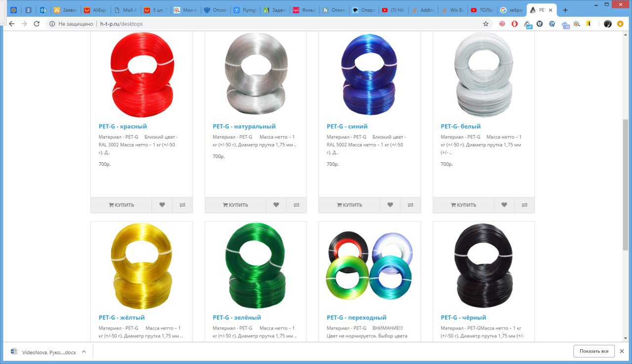Screen dimensions: 632x364
Task: Click the black filament spool image
Action: click(x=484, y=266)
